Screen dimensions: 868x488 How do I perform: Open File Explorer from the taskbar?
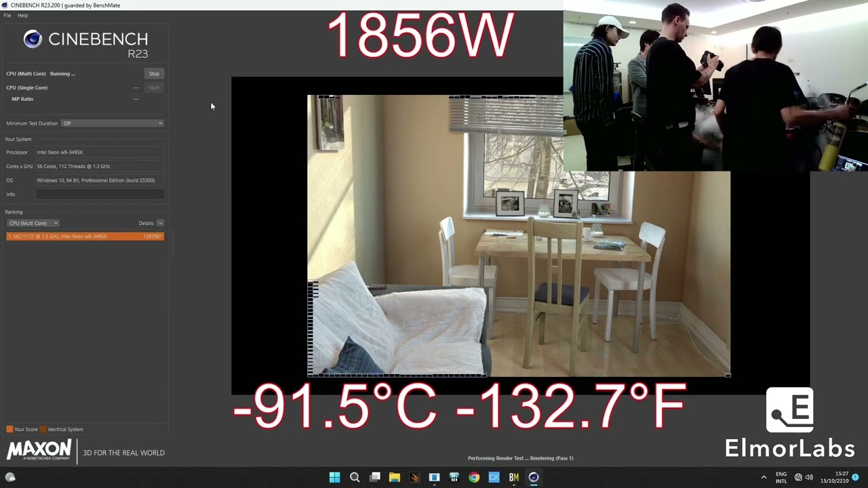pyautogui.click(x=395, y=477)
